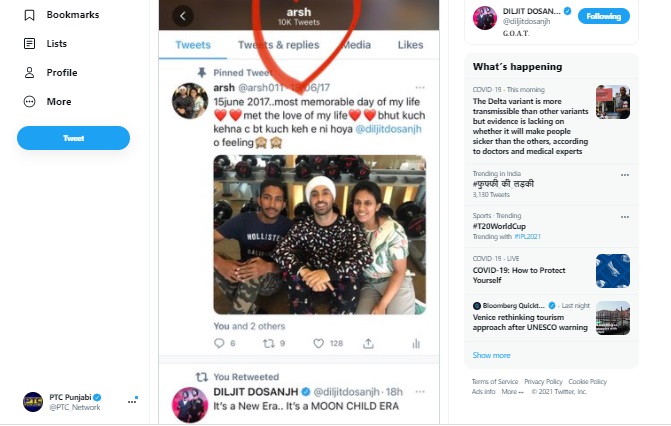Screen dimensions: 671x426
Task: Like arsh's pinned tweet
Action: (x=319, y=343)
